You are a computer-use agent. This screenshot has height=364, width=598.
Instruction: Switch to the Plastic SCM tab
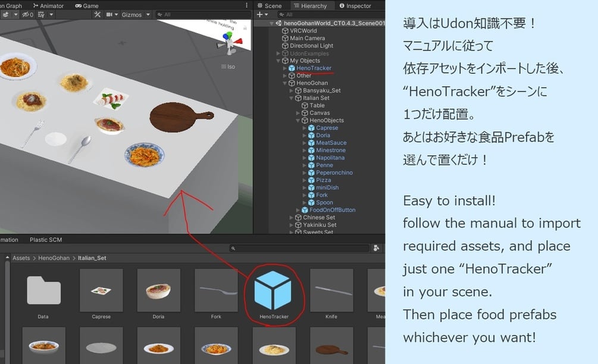point(46,240)
